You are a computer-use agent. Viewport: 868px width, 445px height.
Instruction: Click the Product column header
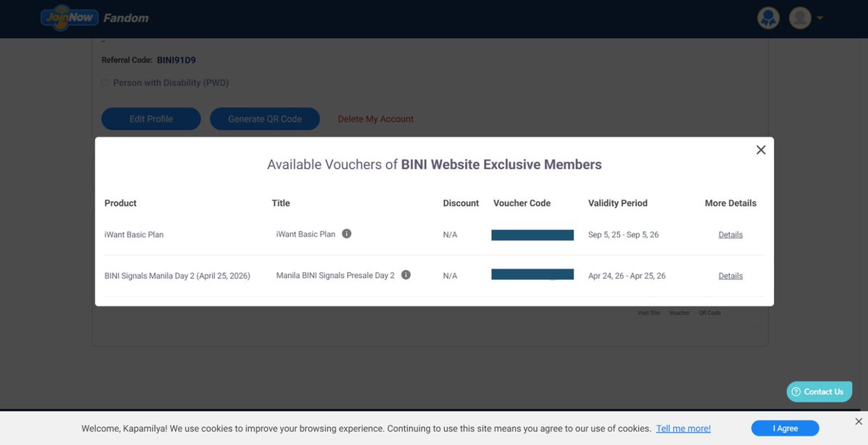tap(120, 203)
